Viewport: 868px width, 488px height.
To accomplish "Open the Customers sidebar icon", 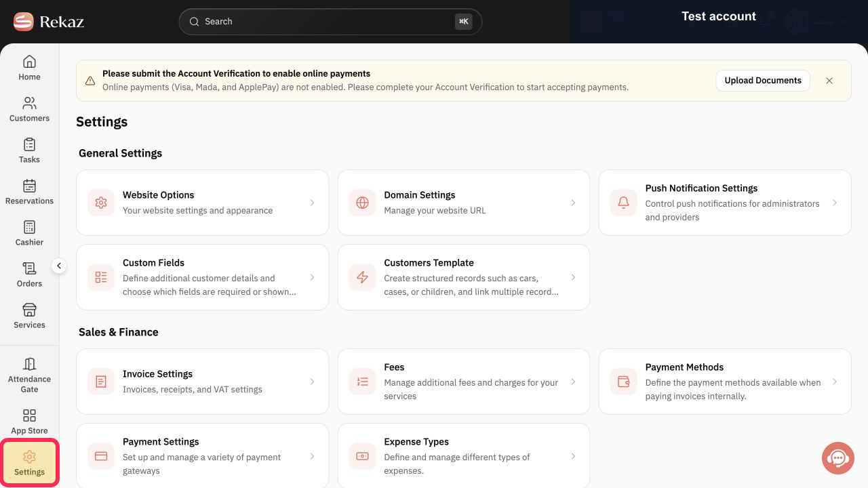I will (x=29, y=104).
